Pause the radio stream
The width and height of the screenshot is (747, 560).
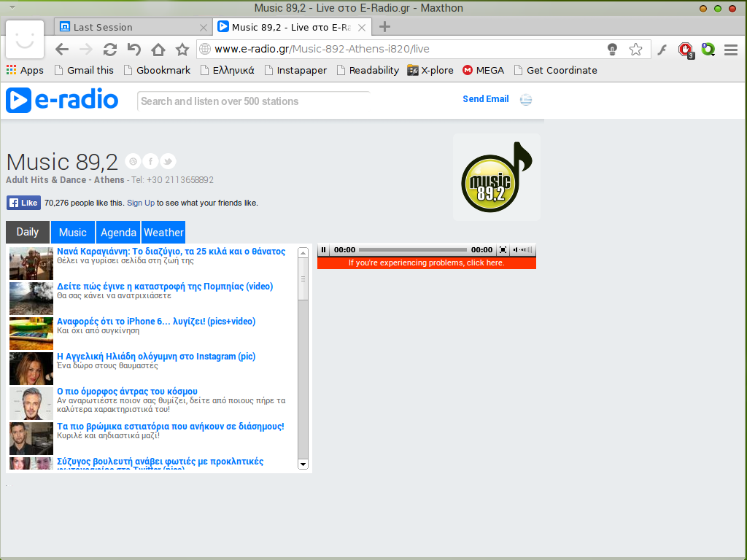[323, 249]
